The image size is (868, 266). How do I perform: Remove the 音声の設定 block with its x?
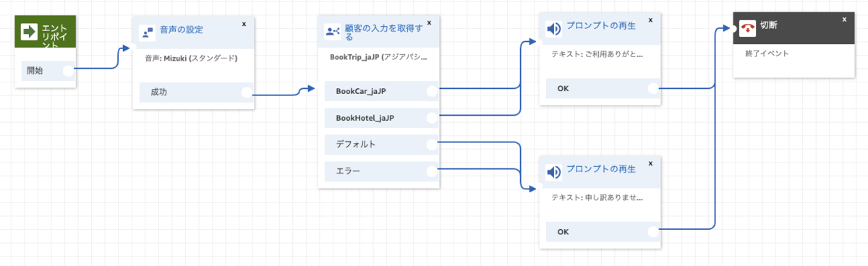244,24
